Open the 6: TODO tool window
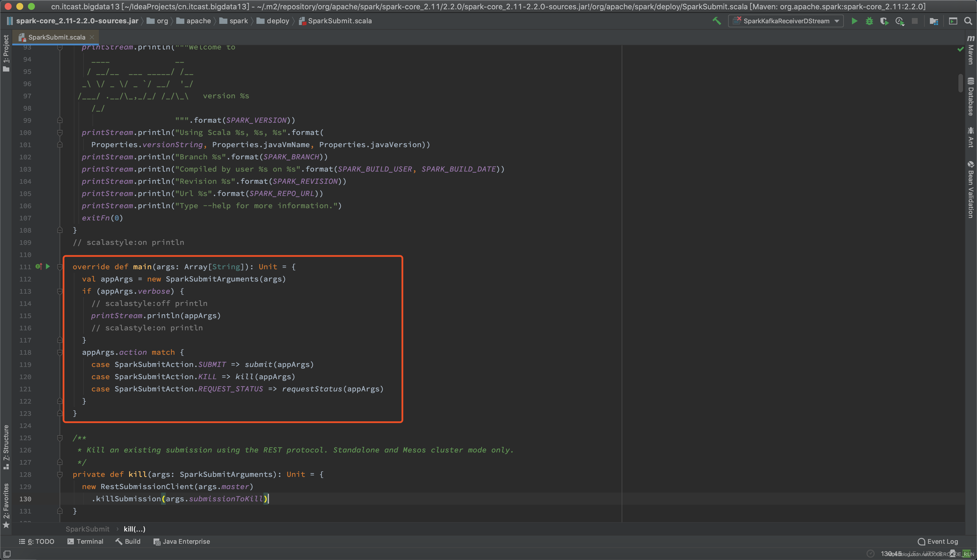The width and height of the screenshot is (977, 560). click(x=37, y=542)
